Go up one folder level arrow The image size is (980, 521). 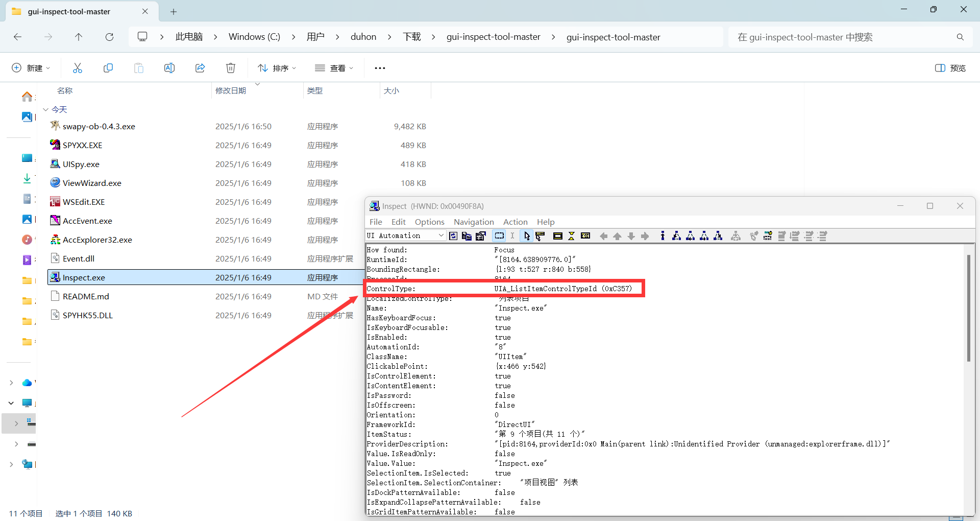pyautogui.click(x=79, y=37)
